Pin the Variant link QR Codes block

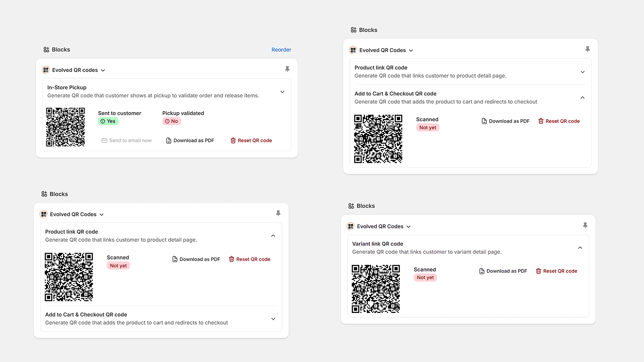586,225
